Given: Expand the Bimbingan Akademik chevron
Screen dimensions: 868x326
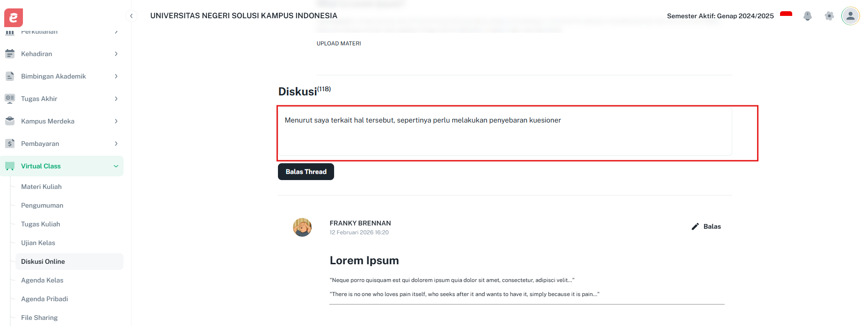Looking at the screenshot, I should pyautogui.click(x=116, y=76).
